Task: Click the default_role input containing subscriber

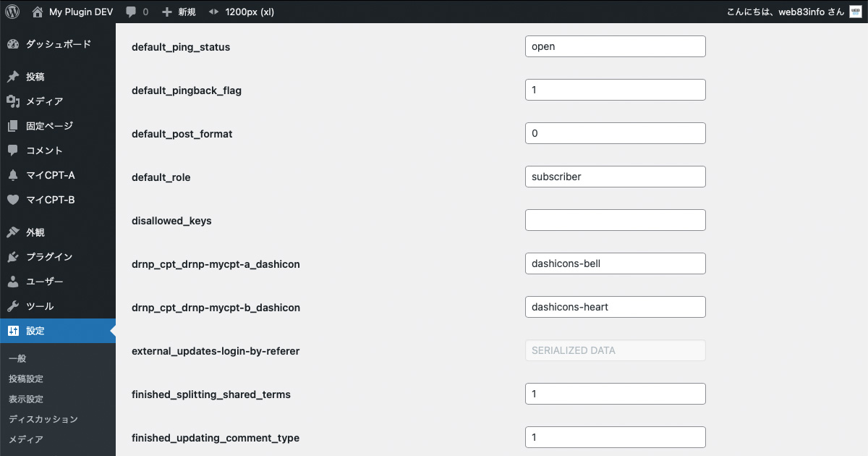Action: tap(616, 177)
